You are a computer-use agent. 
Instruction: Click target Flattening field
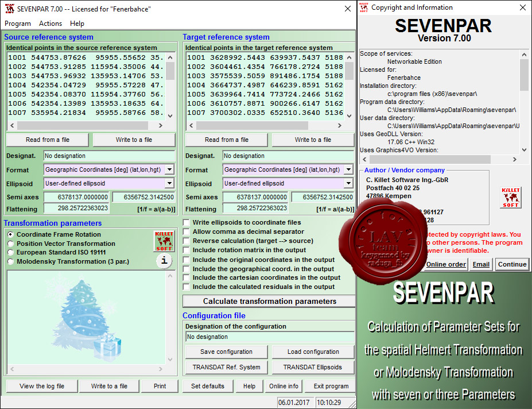255,208
